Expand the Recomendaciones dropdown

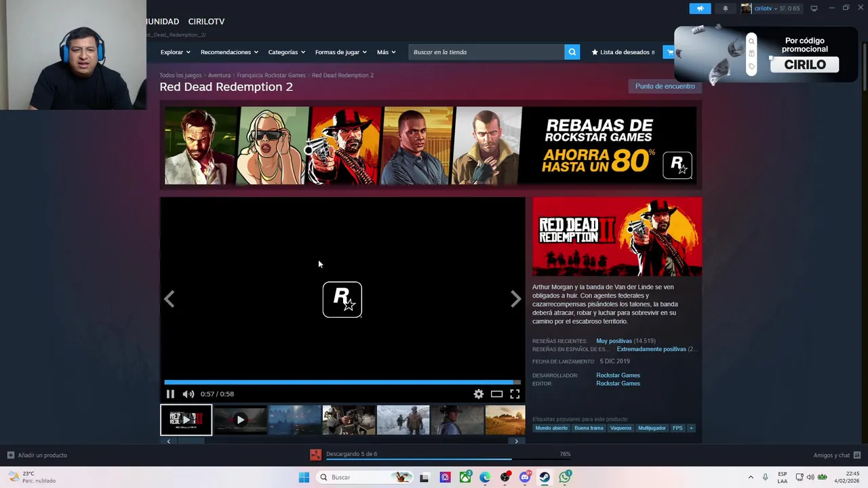tap(229, 52)
